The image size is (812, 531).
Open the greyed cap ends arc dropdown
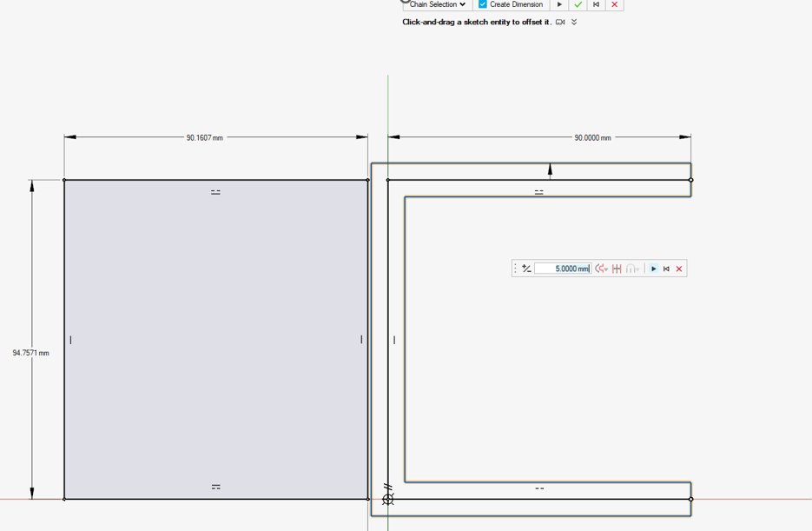point(632,269)
